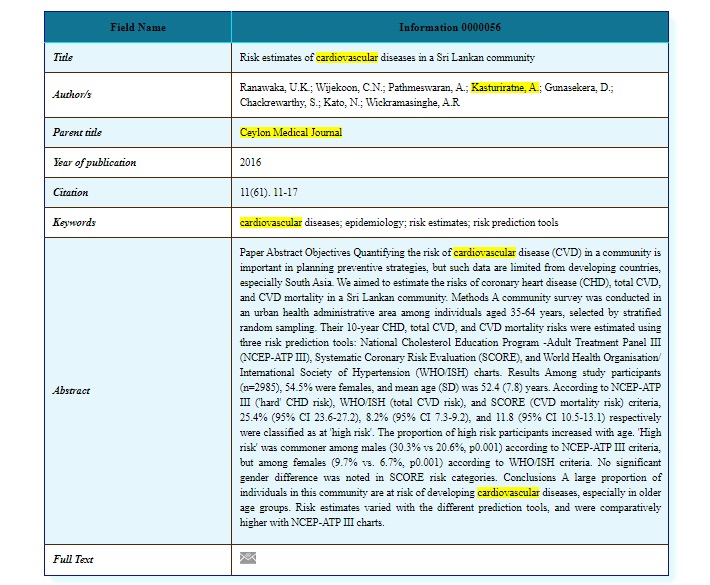Open the Ceylon Medical Journal highlighted link
This screenshot has width=710, height=585.
click(291, 132)
